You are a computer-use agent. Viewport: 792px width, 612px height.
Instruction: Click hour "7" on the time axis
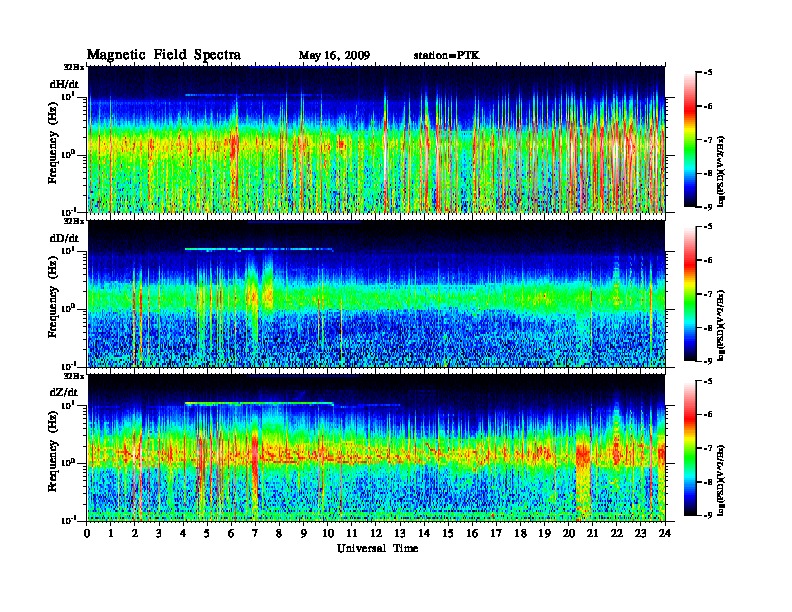click(x=256, y=533)
